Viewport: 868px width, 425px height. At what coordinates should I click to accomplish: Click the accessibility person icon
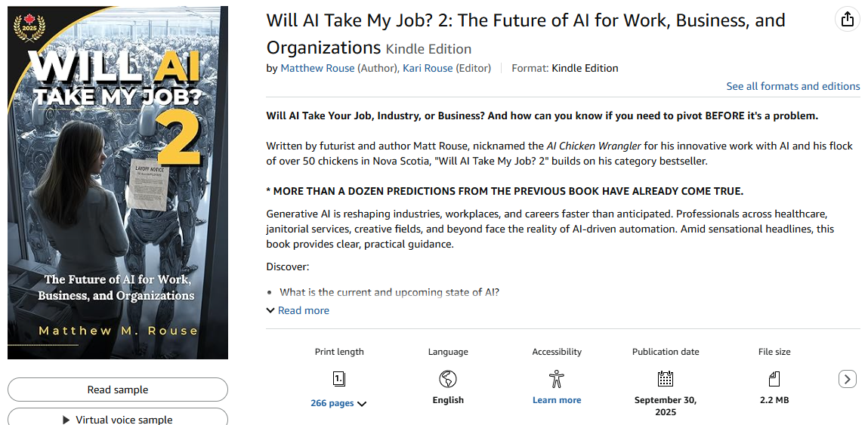click(x=557, y=378)
